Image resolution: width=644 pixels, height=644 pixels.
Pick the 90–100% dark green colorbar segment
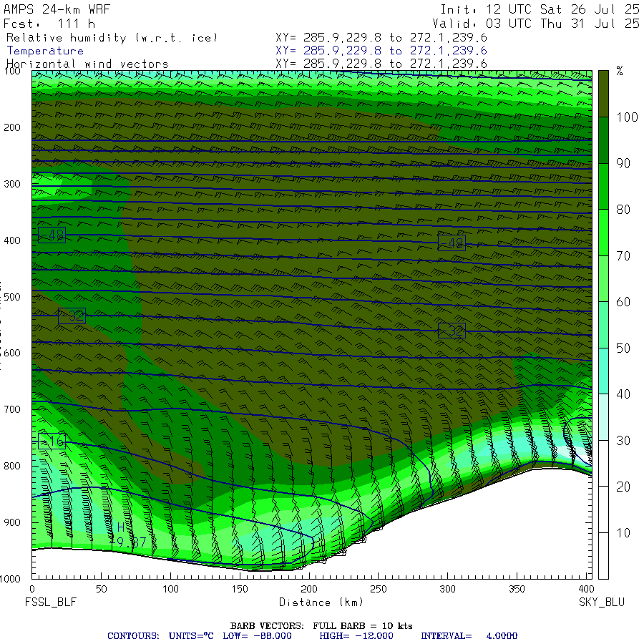pyautogui.click(x=603, y=140)
